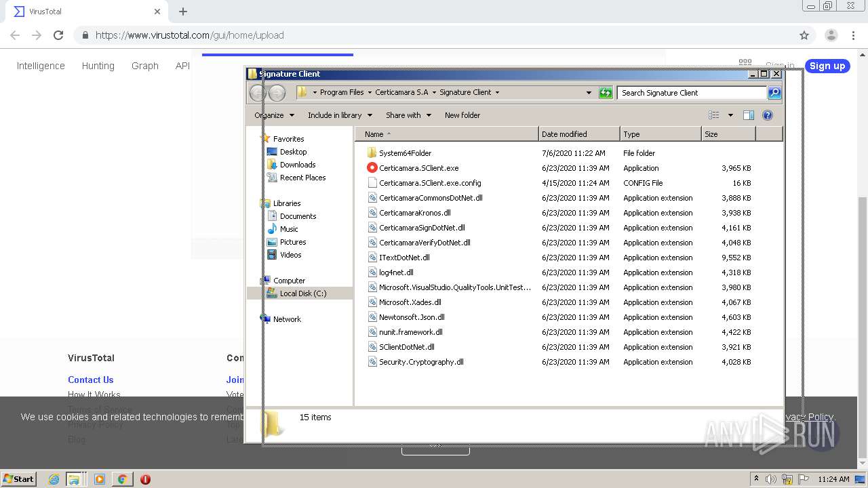868x488 pixels.
Task: Click the media player taskbar icon
Action: tap(100, 479)
